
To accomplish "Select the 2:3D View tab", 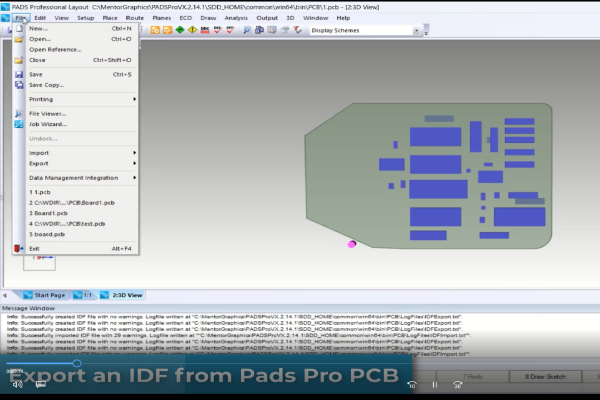I will [x=125, y=296].
